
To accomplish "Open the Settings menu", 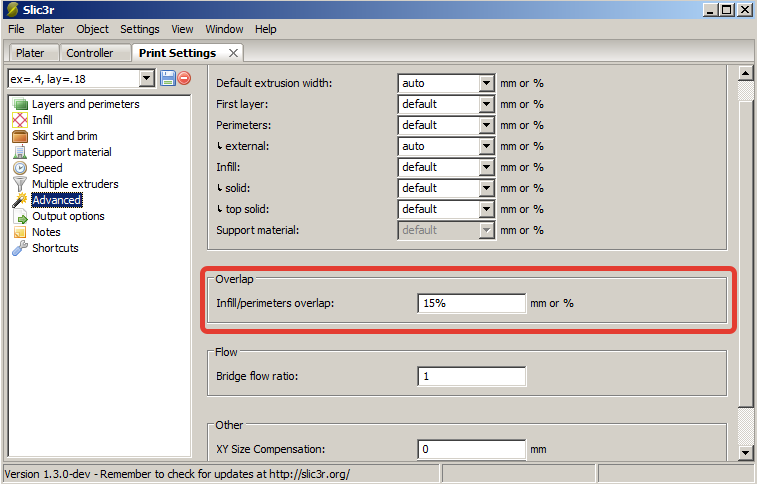I will click(140, 29).
